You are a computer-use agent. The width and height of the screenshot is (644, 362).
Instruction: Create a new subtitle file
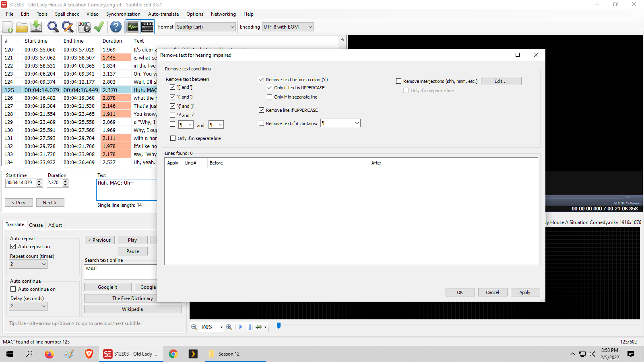[x=7, y=27]
